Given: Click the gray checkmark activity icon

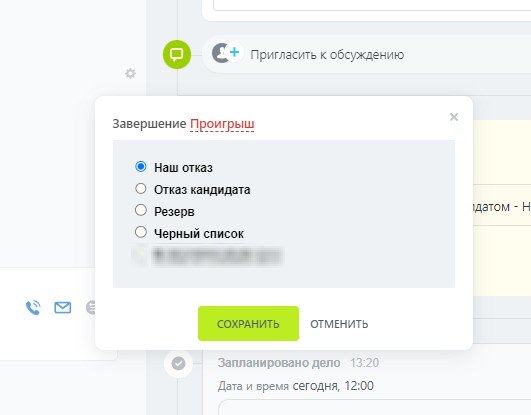Looking at the screenshot, I should (178, 364).
